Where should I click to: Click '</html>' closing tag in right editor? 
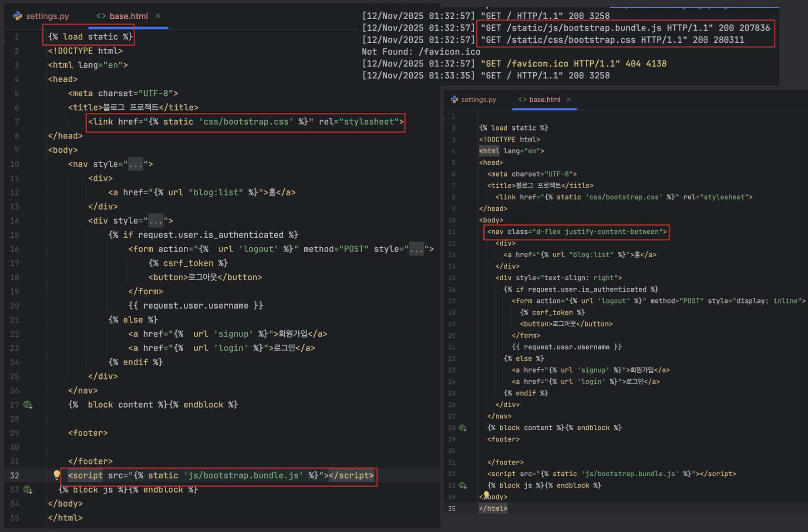pyautogui.click(x=493, y=508)
